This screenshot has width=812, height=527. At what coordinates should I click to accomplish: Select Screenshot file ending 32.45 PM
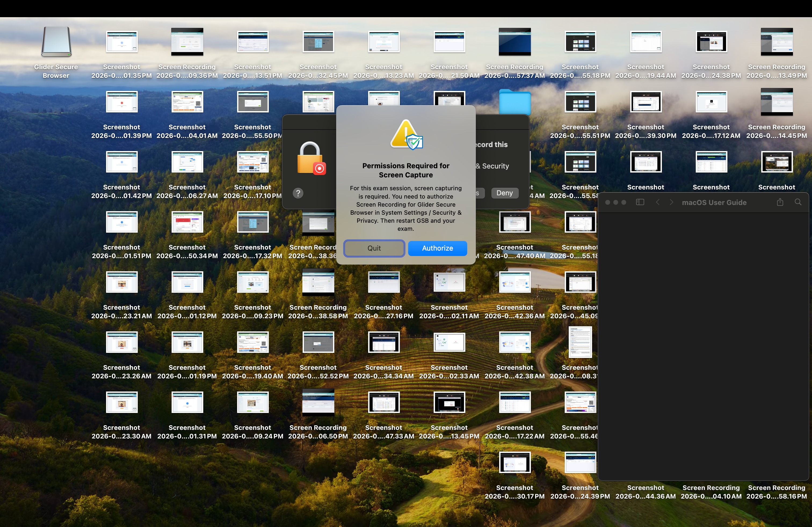point(318,42)
